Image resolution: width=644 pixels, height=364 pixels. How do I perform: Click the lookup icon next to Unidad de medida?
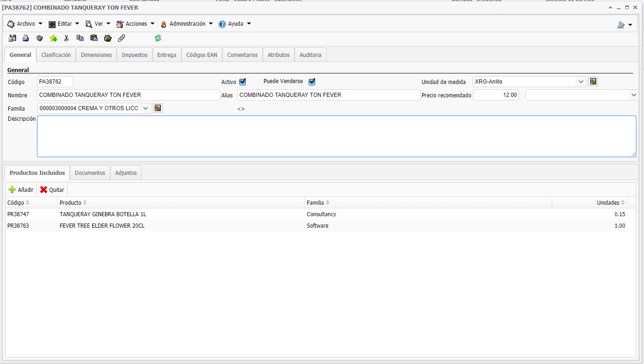593,82
